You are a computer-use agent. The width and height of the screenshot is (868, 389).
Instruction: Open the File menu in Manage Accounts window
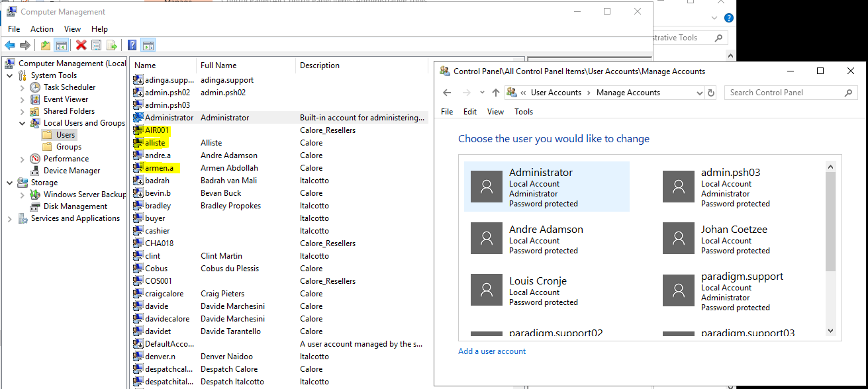(447, 112)
